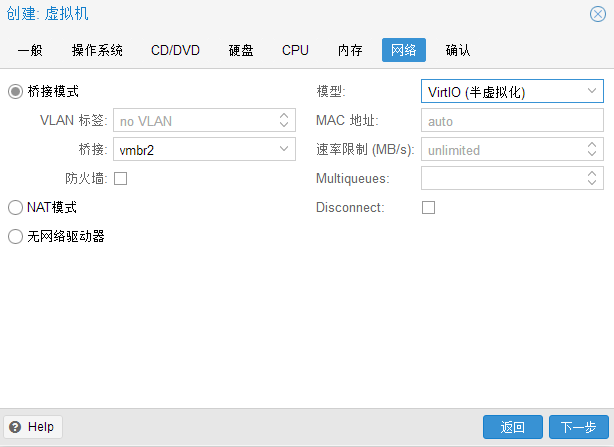Select 桥接模式 radio button
The width and height of the screenshot is (614, 447).
point(15,92)
